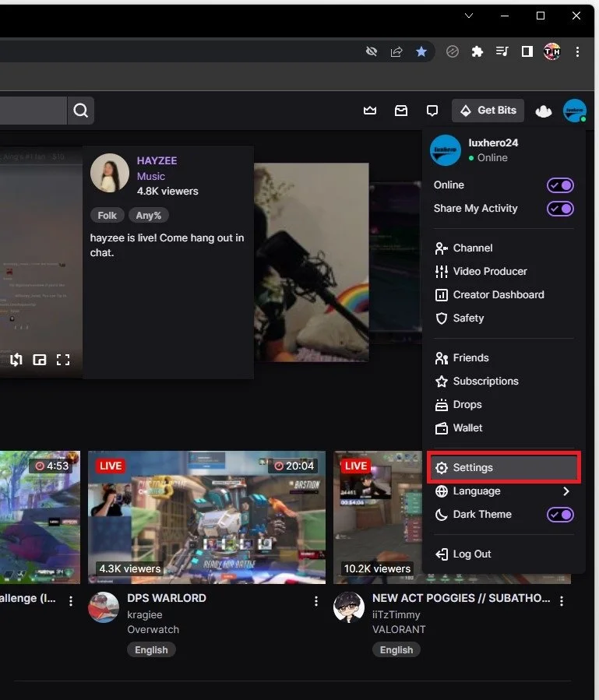Click the eye-slash icon in address bar

[x=372, y=52]
